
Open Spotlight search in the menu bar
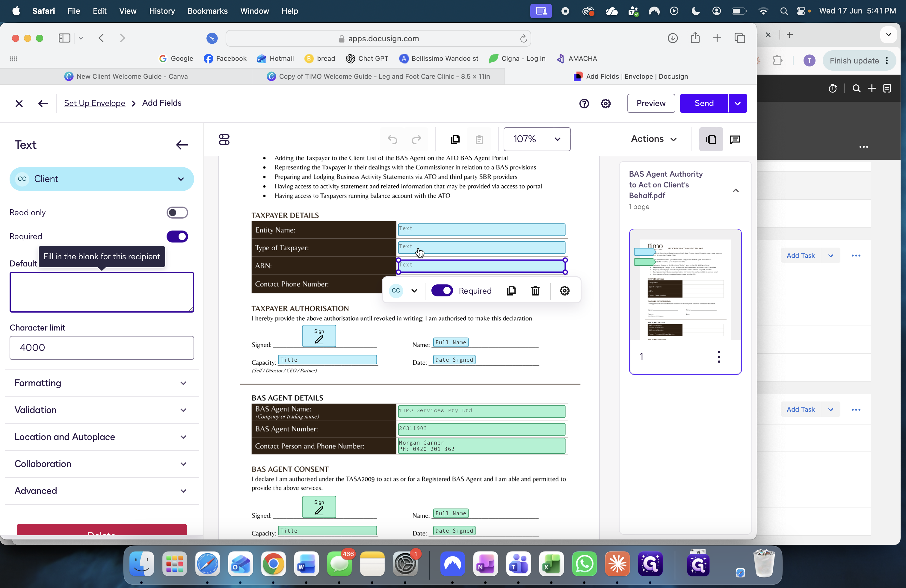[x=783, y=11]
